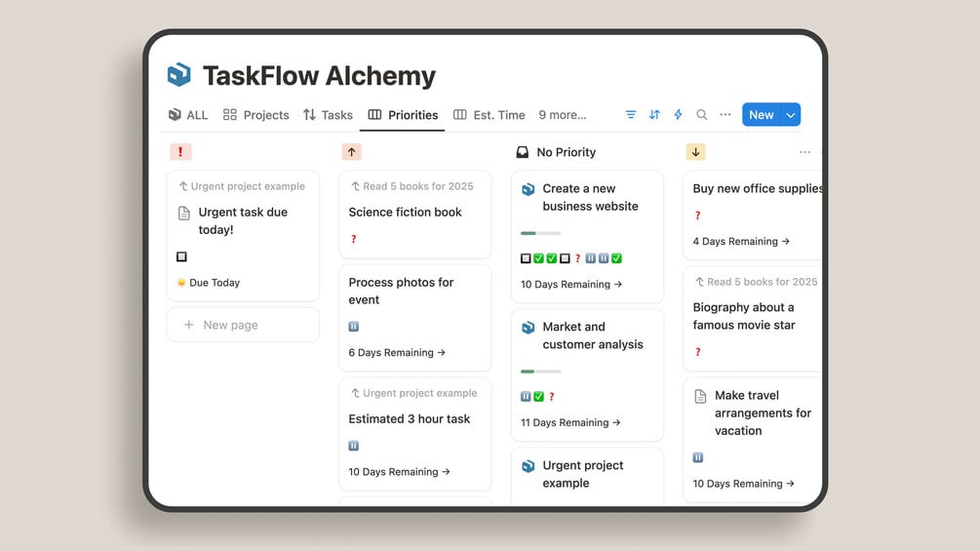Open 4 Days Remaining link on office supplies
This screenshot has width=980, height=551.
click(x=741, y=241)
